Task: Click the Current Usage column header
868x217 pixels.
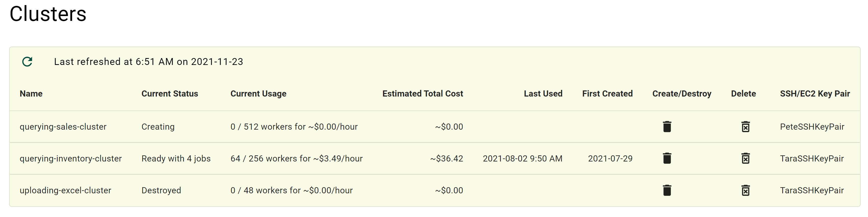Action: click(258, 93)
